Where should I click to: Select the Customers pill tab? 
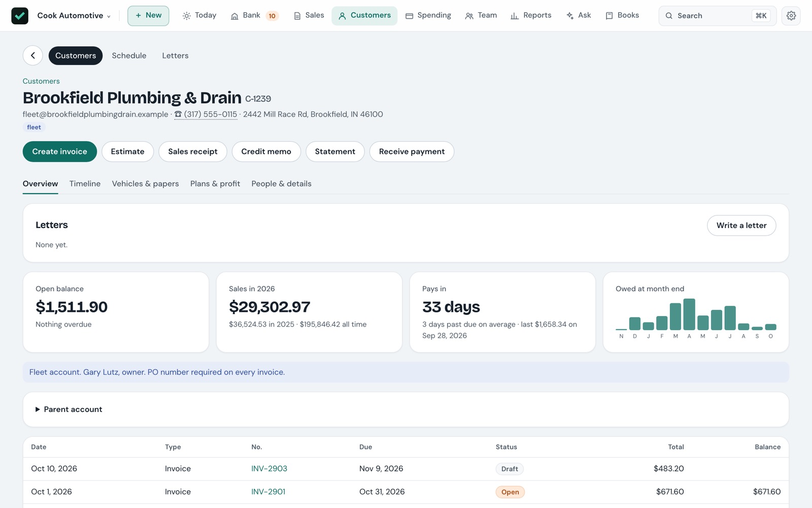[x=76, y=55]
